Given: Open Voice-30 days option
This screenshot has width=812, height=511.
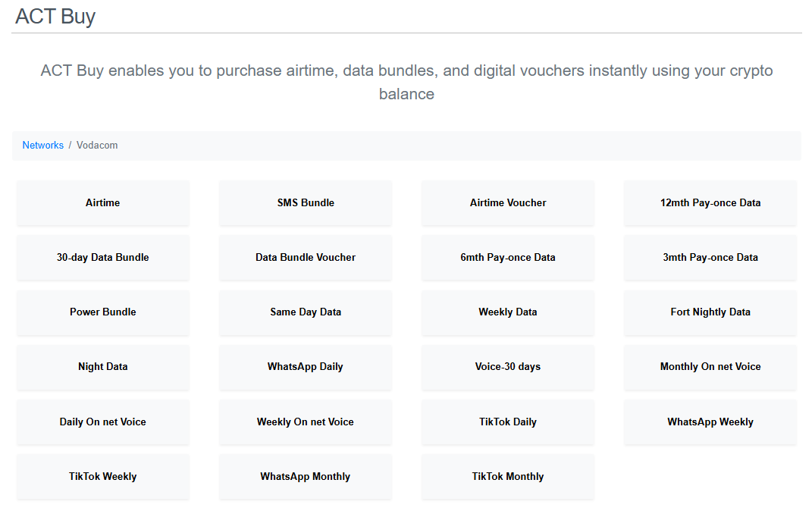Looking at the screenshot, I should (x=508, y=366).
